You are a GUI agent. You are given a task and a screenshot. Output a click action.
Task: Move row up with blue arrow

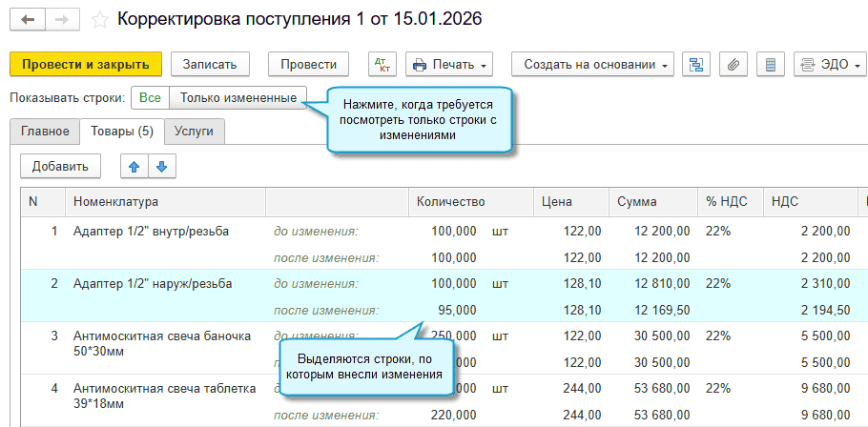(134, 167)
